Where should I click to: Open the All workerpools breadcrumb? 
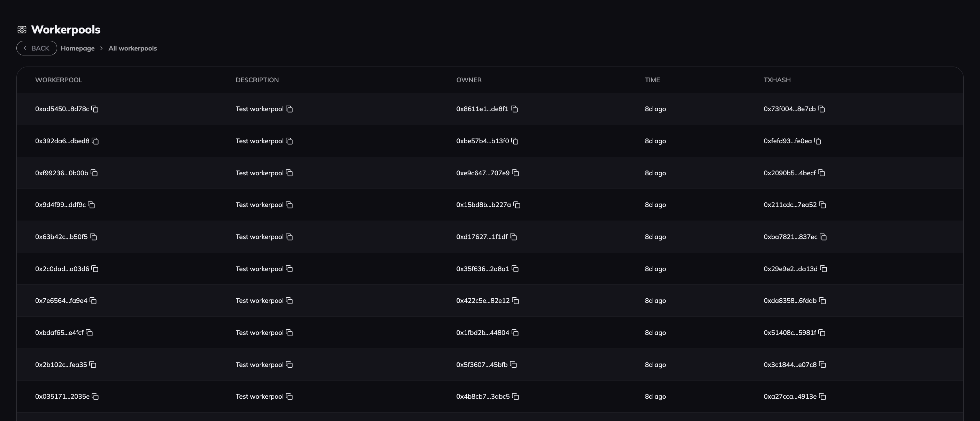(x=132, y=48)
